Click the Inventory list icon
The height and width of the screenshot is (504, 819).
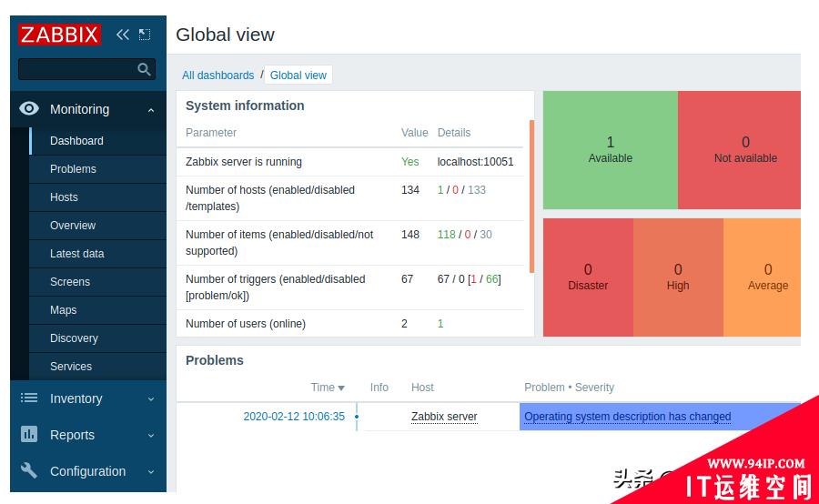[x=29, y=398]
